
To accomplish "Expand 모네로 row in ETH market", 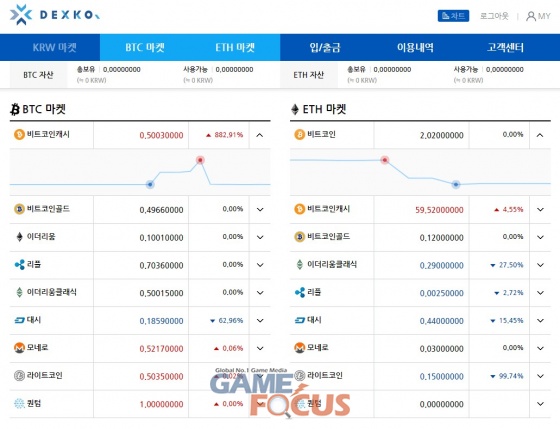I will (540, 348).
